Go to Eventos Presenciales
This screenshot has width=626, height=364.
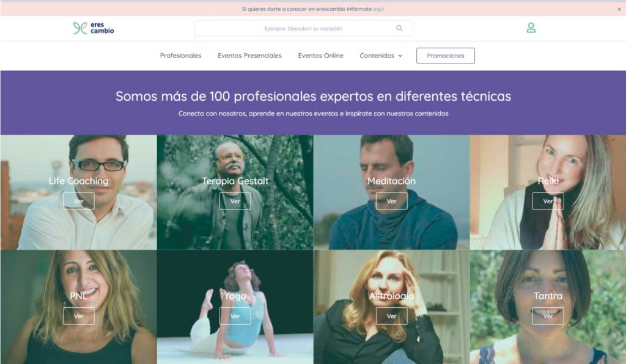point(249,56)
